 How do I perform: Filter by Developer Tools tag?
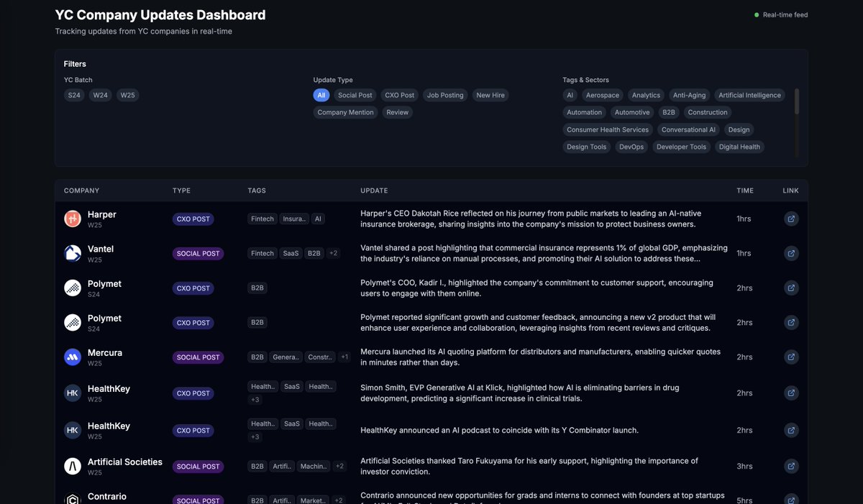tap(682, 147)
